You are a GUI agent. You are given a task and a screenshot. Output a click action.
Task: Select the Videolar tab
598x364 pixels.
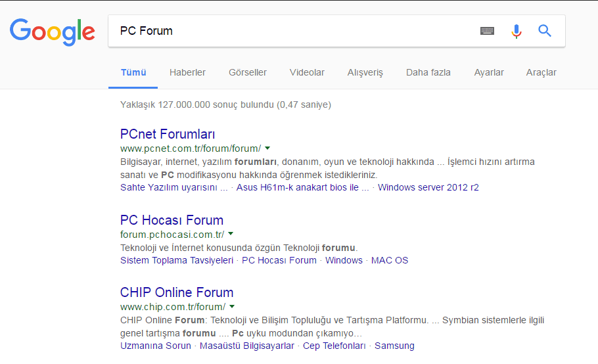tap(307, 72)
